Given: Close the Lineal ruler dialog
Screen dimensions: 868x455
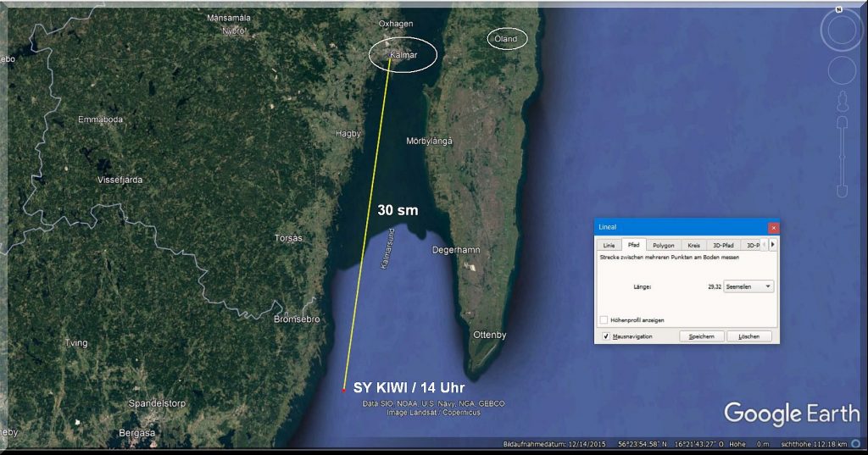Looking at the screenshot, I should pos(772,228).
